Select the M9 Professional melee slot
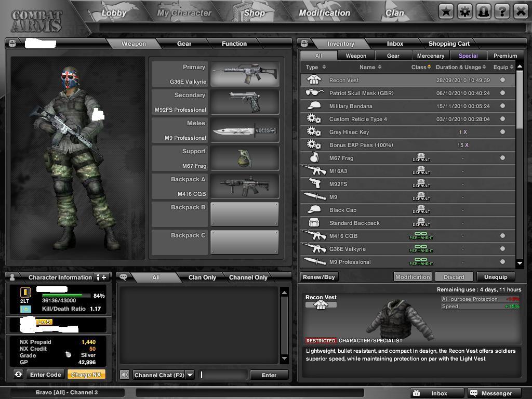The image size is (532, 399). pos(245,130)
